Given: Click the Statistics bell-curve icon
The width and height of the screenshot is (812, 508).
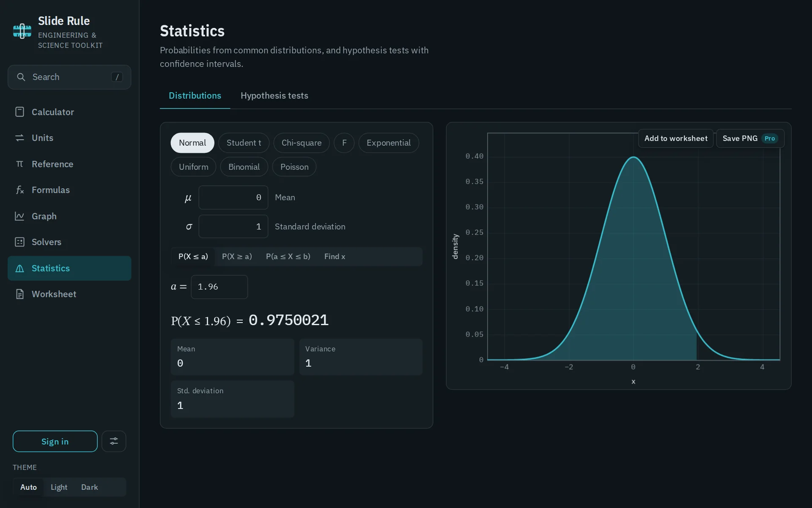Looking at the screenshot, I should pos(19,268).
